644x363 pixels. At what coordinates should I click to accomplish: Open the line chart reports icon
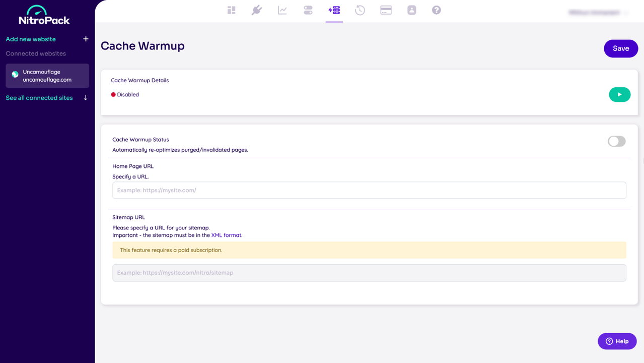(282, 10)
